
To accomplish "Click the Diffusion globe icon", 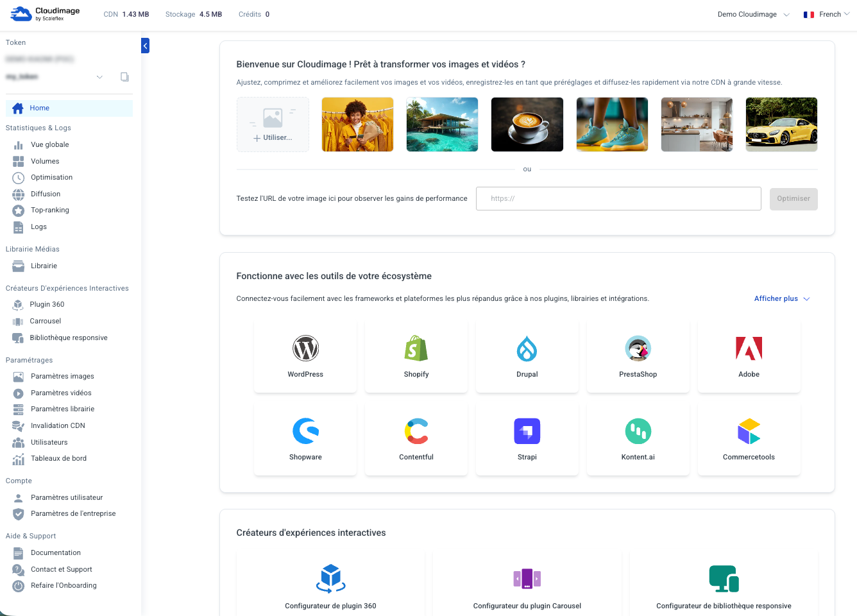I will coord(19,194).
